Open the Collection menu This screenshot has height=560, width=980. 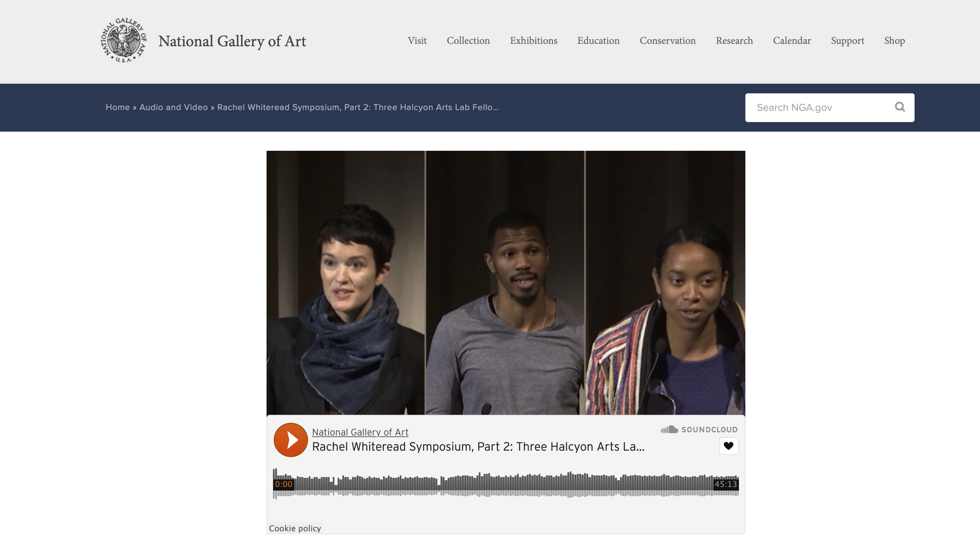pyautogui.click(x=468, y=41)
